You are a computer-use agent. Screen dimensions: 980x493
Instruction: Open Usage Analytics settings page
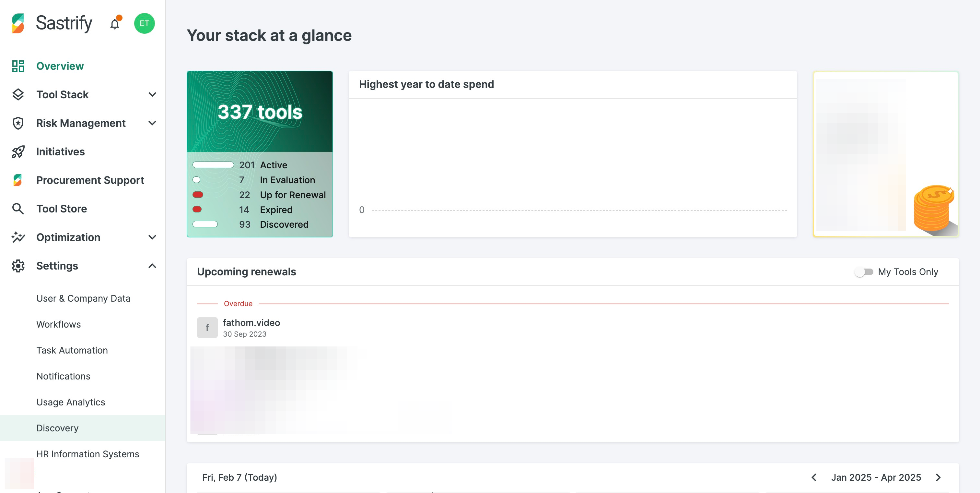[71, 402]
